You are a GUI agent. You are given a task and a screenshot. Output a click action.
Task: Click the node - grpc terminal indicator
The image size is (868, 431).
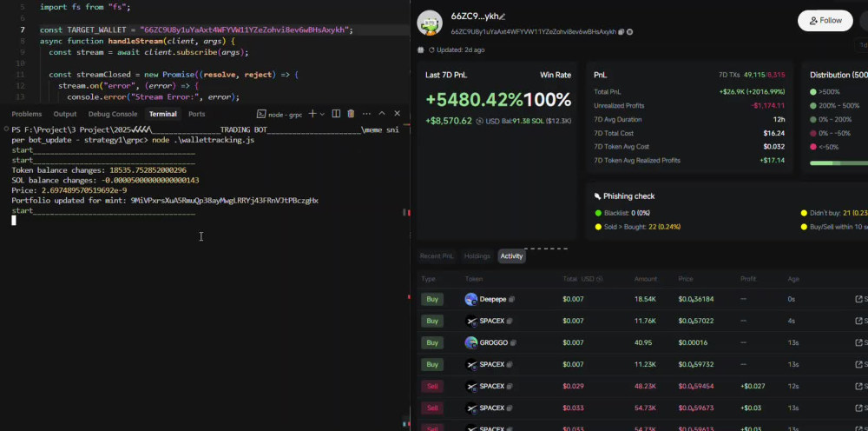point(280,114)
